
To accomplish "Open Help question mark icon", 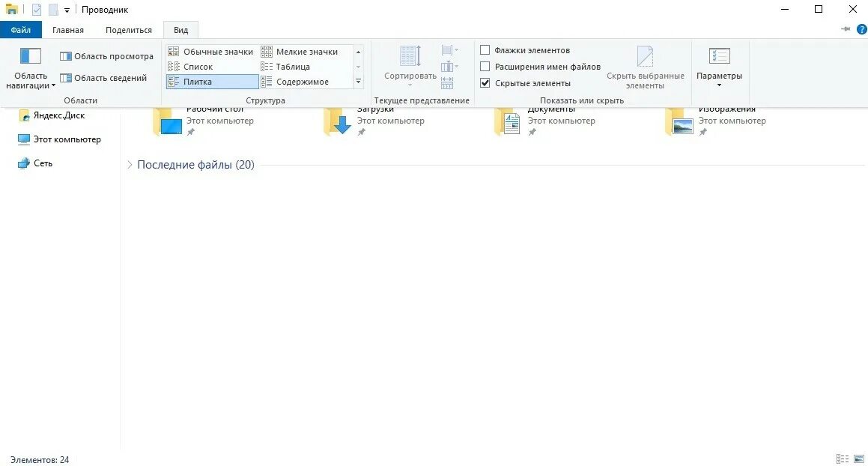I will click(x=861, y=29).
